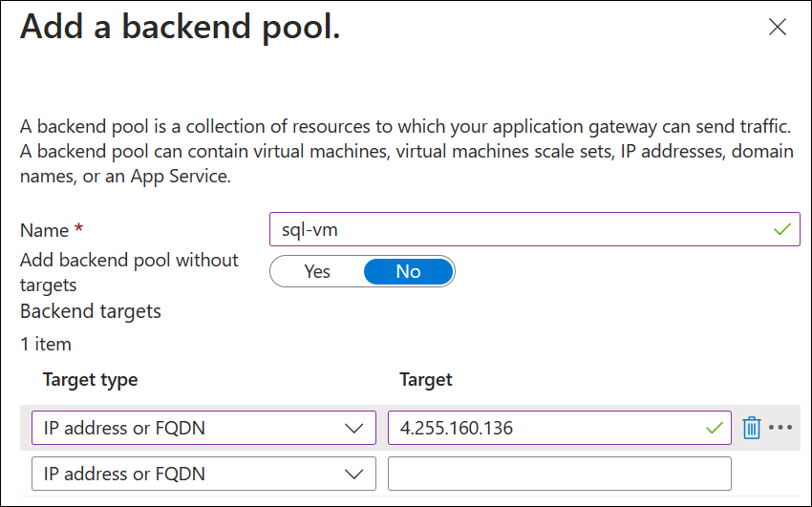This screenshot has height=507, width=812.
Task: Open more options for the 4.255.160.136 target row
Action: (780, 428)
